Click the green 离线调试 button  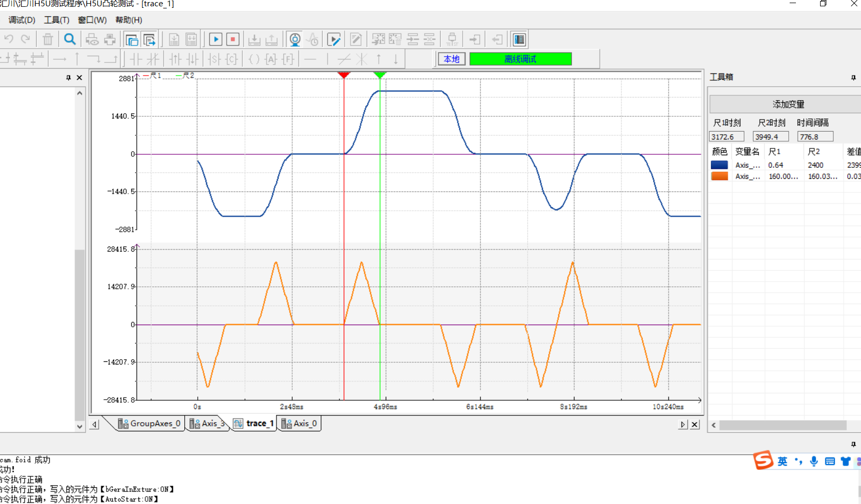pos(520,59)
